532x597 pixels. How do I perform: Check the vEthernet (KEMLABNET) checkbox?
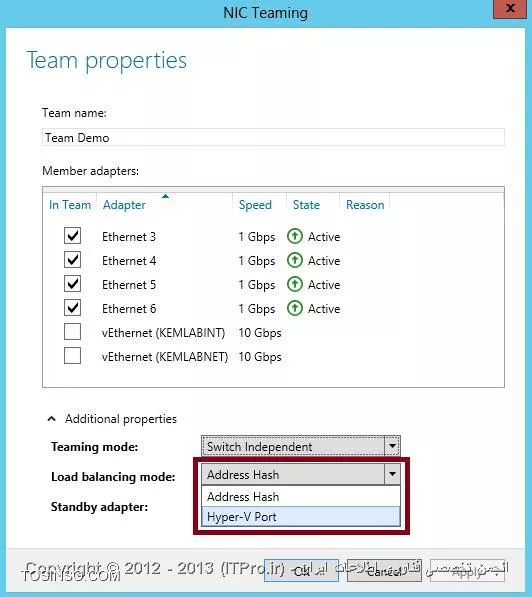coord(72,356)
